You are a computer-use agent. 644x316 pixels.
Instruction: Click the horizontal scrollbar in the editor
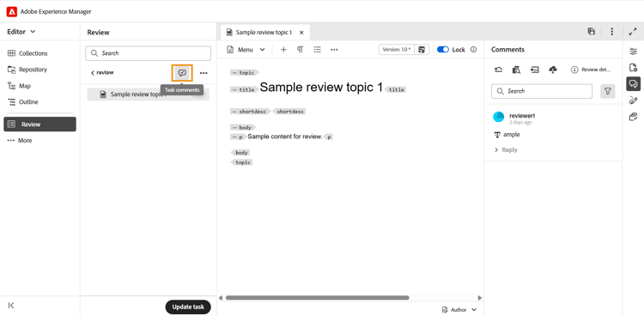pos(317,297)
